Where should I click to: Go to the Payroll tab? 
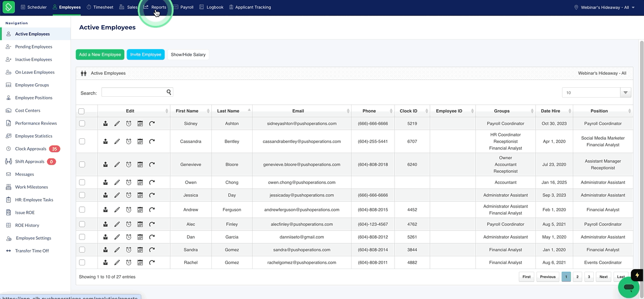point(184,7)
